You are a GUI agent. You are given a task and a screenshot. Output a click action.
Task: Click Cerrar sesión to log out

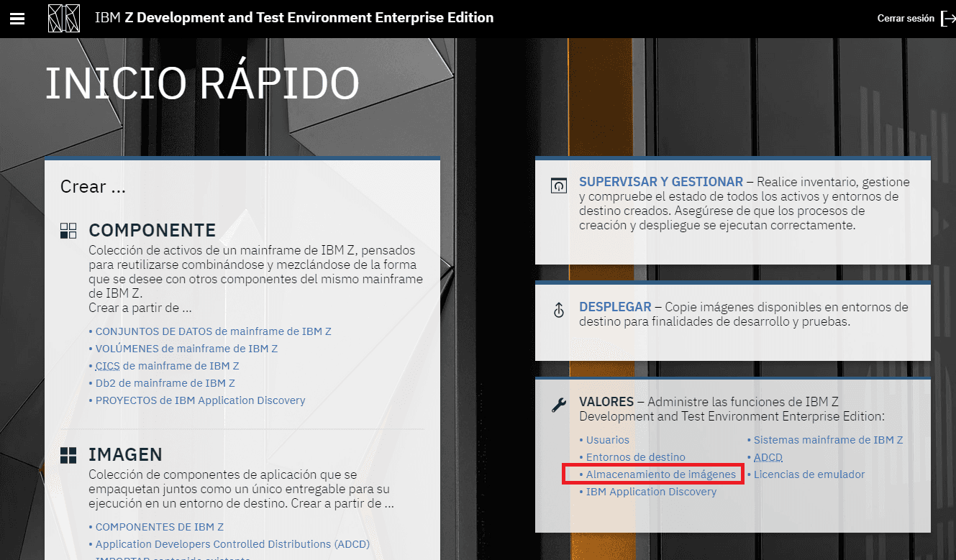click(905, 19)
